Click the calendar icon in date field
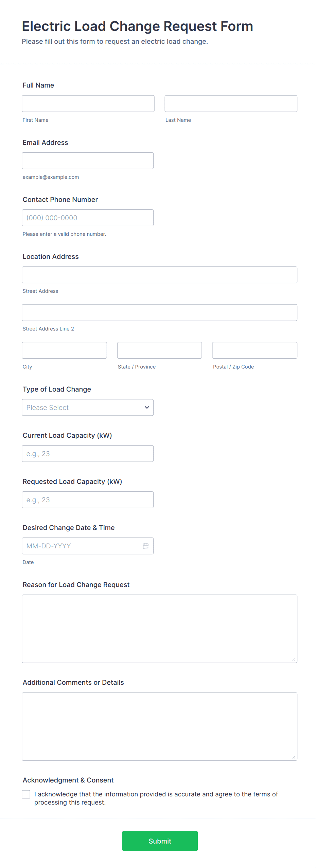Screen dimensions: 316x868 [145, 546]
